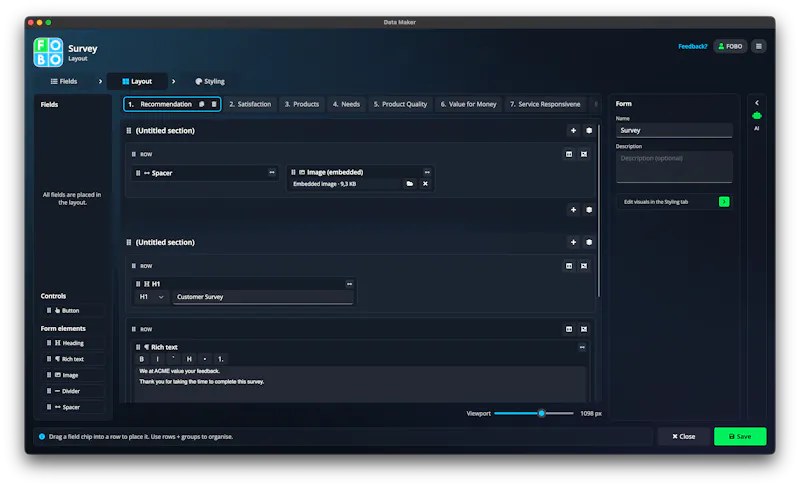Click the blue info icon in status bar
800x487 pixels.
[42, 437]
